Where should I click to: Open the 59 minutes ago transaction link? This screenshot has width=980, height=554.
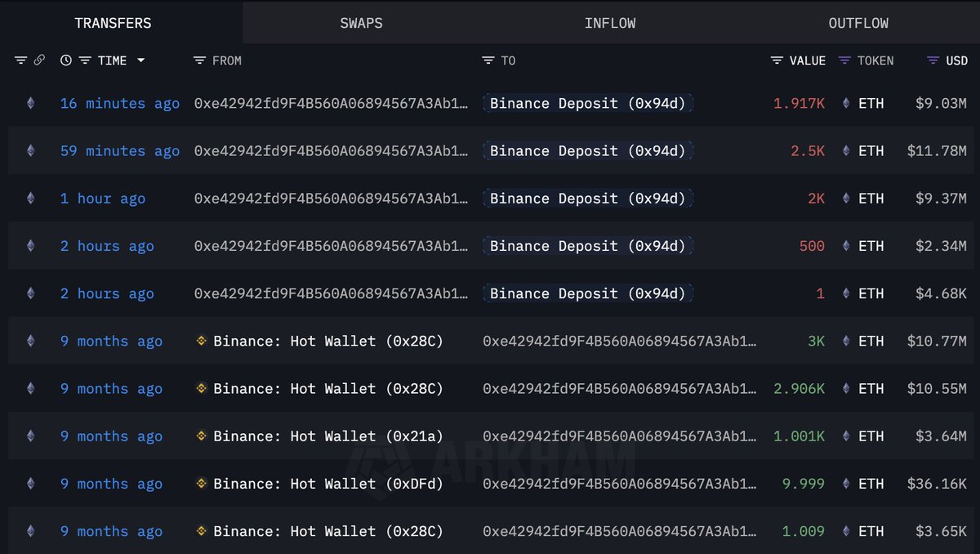pos(120,150)
